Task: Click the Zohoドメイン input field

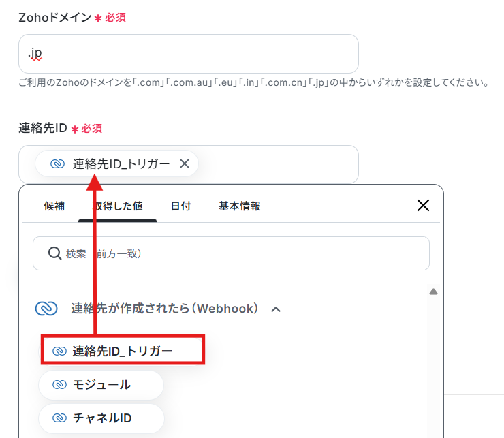Action: pos(189,54)
